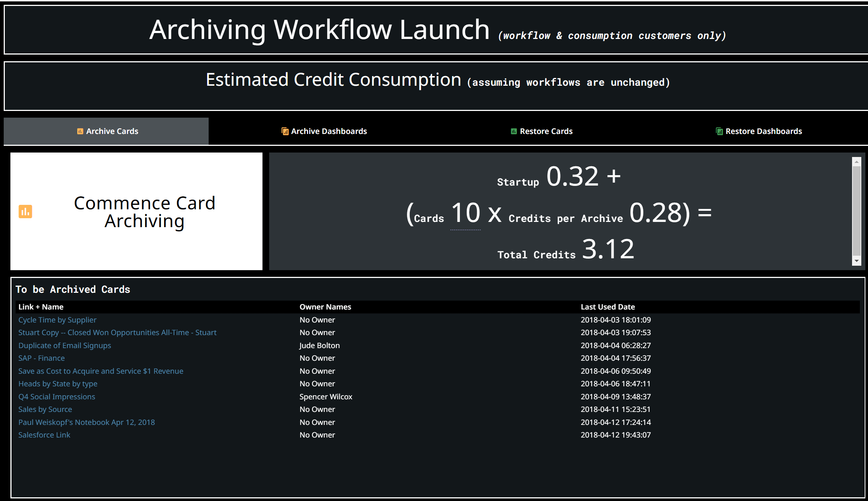This screenshot has height=501, width=868.
Task: Click the date 2018-04-12 19:43:07
Action: [x=616, y=435]
